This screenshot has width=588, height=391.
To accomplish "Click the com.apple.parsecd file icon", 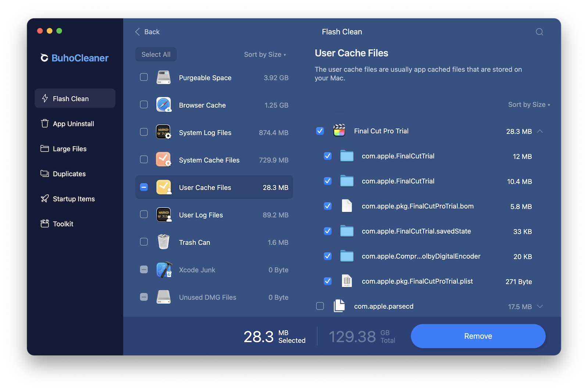I will click(339, 306).
